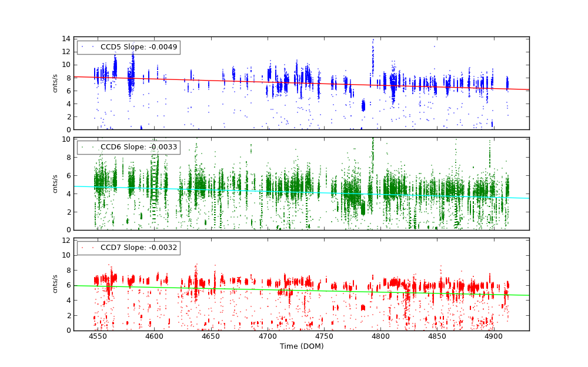Screen dimensions: 588x367
Task: Click the 4900 x-axis tick label
Action: (x=493, y=336)
